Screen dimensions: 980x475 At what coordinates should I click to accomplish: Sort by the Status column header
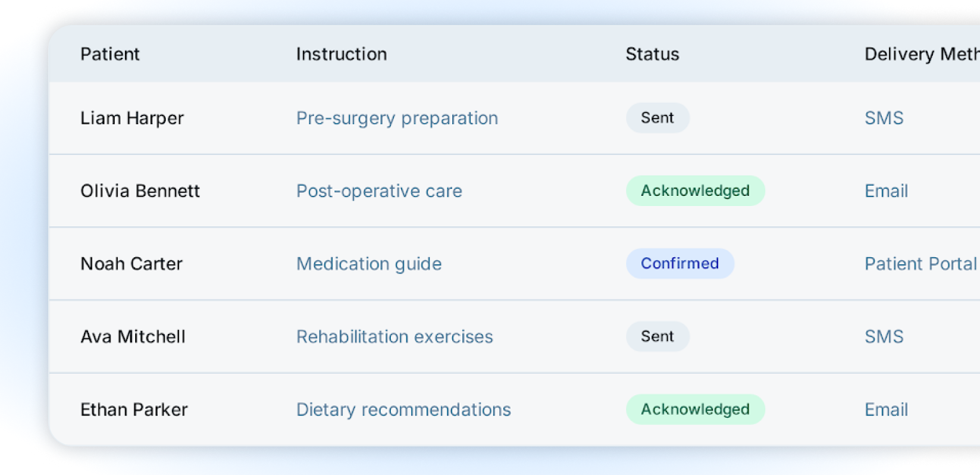click(x=652, y=54)
